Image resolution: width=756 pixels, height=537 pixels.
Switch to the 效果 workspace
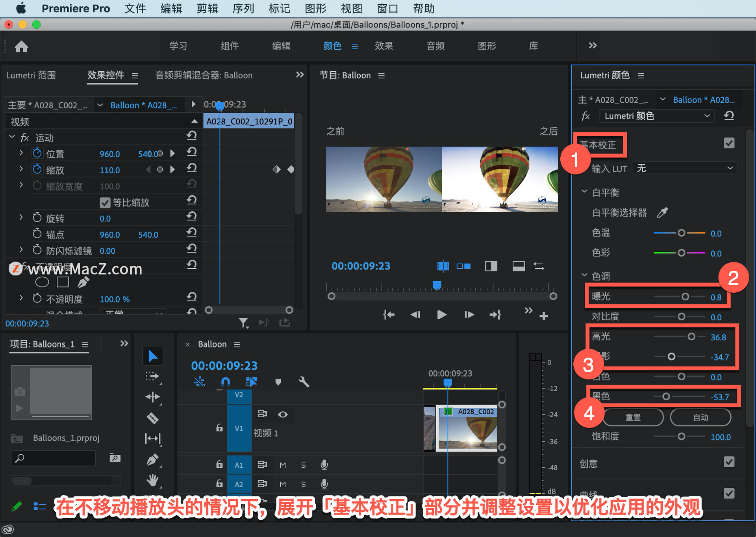pyautogui.click(x=384, y=46)
